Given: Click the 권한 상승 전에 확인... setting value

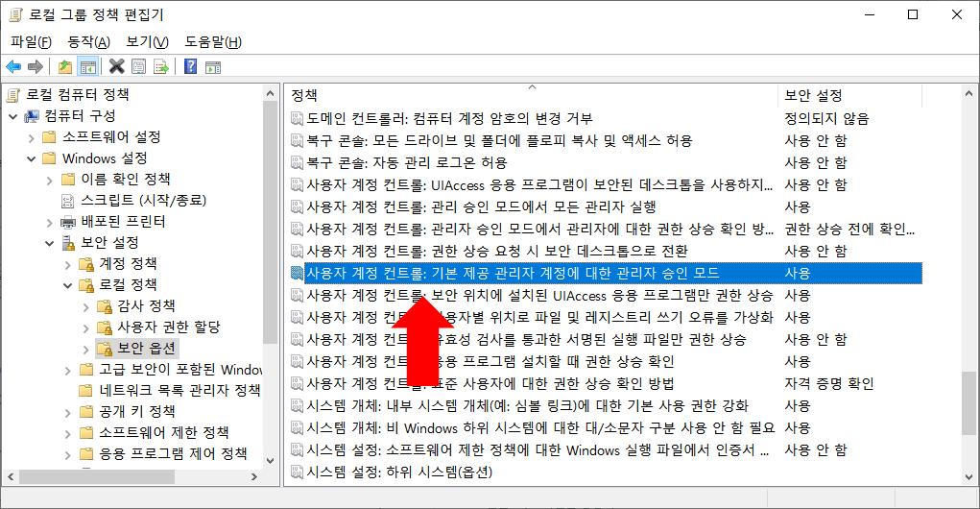Looking at the screenshot, I should point(849,229).
